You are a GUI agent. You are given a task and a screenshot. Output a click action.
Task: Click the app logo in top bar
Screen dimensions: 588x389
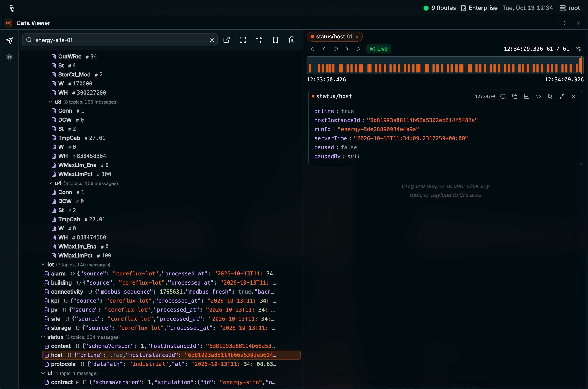point(12,8)
